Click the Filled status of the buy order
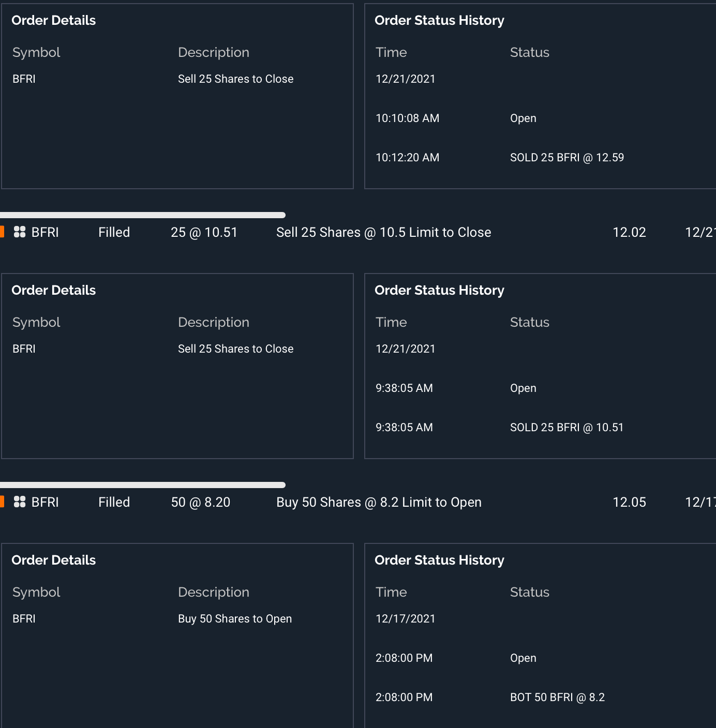Viewport: 716px width, 728px height. [114, 503]
